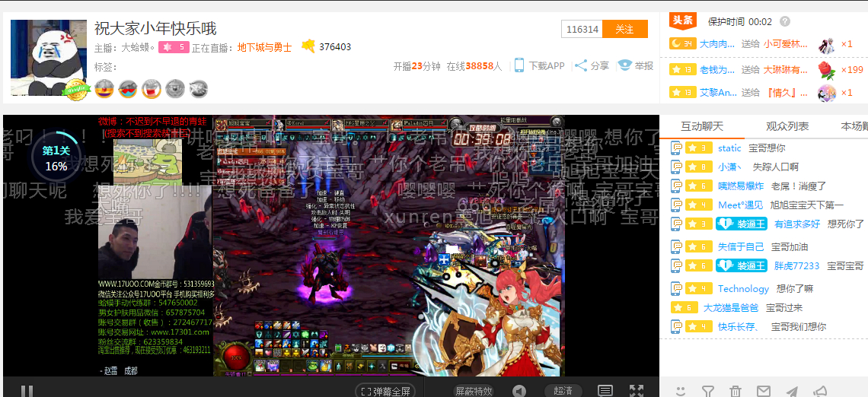Screen dimensions: 868x397
Task: Click 下载APP download link
Action: coord(547,66)
